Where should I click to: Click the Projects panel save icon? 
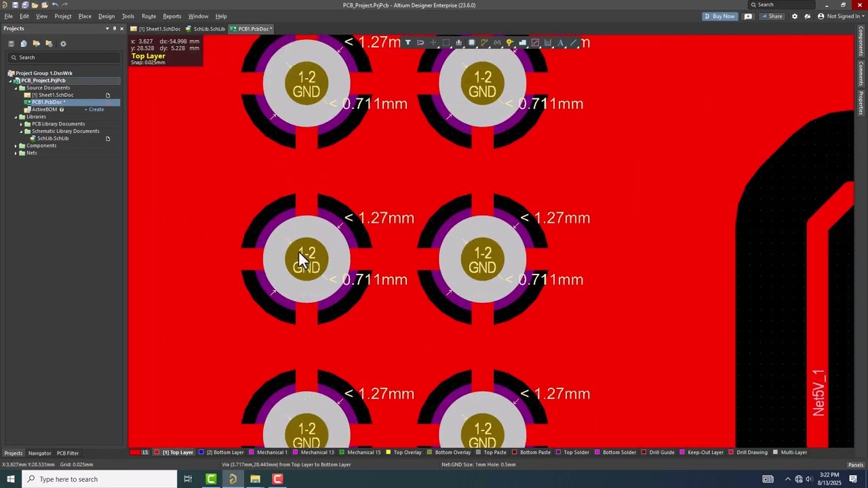[x=11, y=43]
